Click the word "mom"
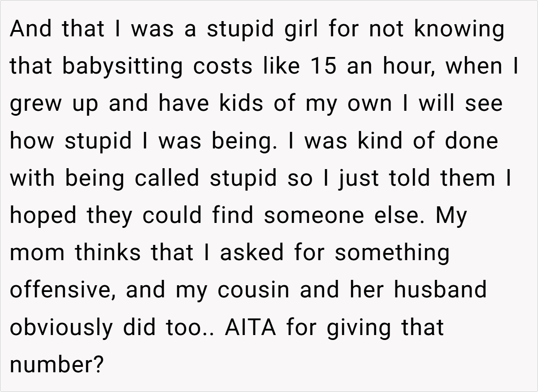Image resolution: width=538 pixels, height=392 pixels. tap(36, 253)
